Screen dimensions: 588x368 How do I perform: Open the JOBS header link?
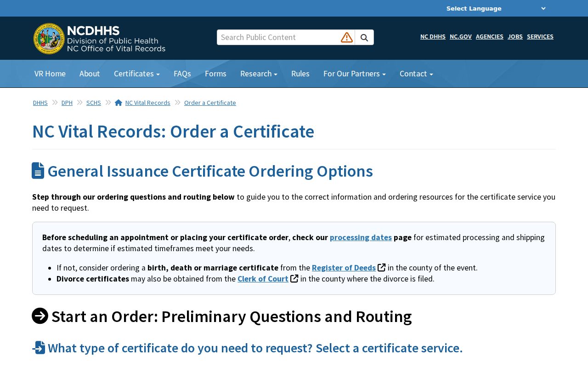(x=515, y=37)
